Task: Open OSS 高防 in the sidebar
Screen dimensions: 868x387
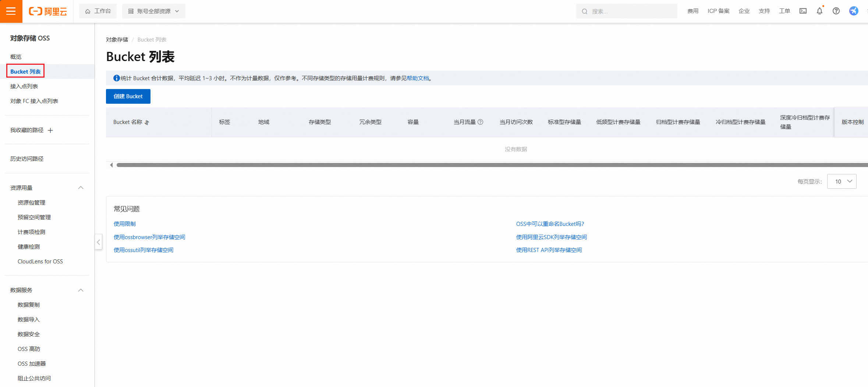Action: (x=29, y=349)
